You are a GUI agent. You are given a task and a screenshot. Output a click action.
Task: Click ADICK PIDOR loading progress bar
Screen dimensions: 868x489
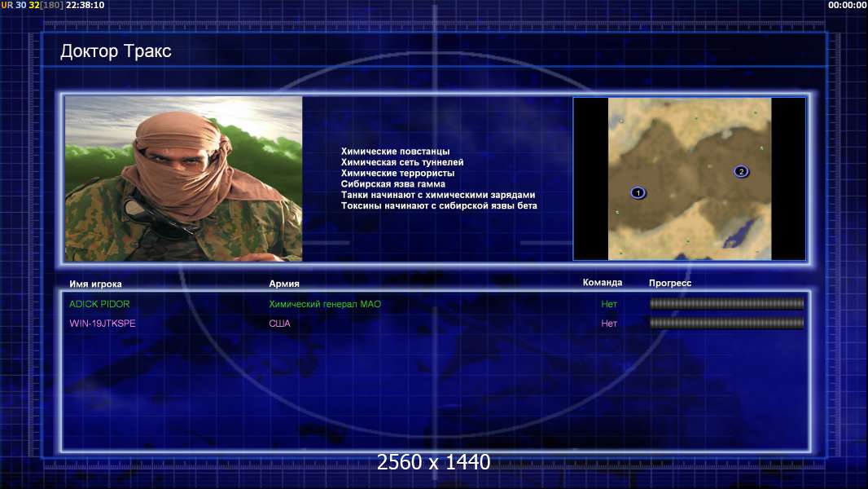point(726,303)
